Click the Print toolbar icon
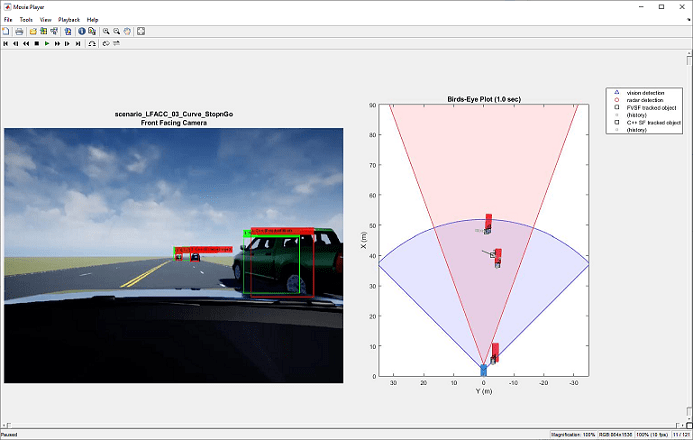This screenshot has width=693, height=440. tap(19, 31)
